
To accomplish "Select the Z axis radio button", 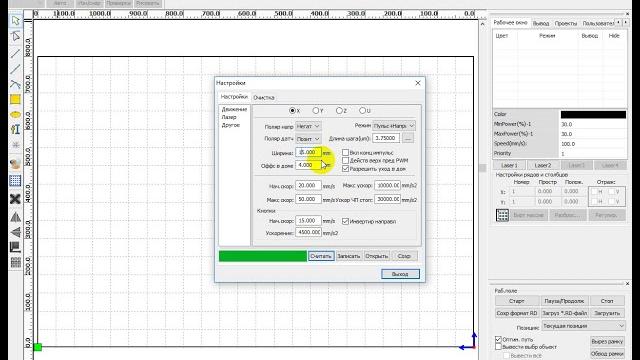I will pos(339,111).
